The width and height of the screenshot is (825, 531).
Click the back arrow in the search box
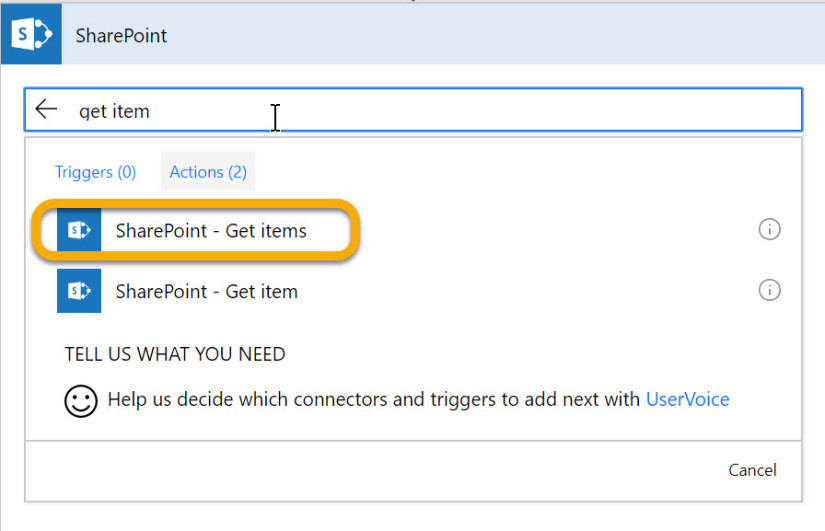46,110
